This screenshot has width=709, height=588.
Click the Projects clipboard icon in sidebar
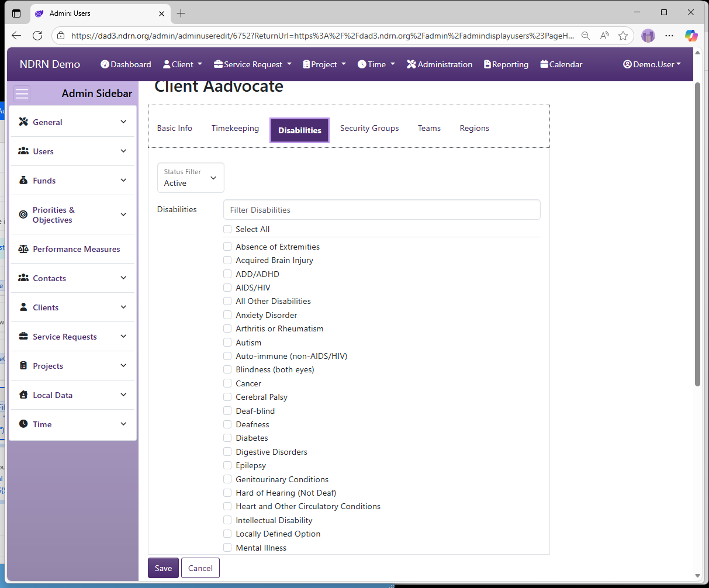23,365
